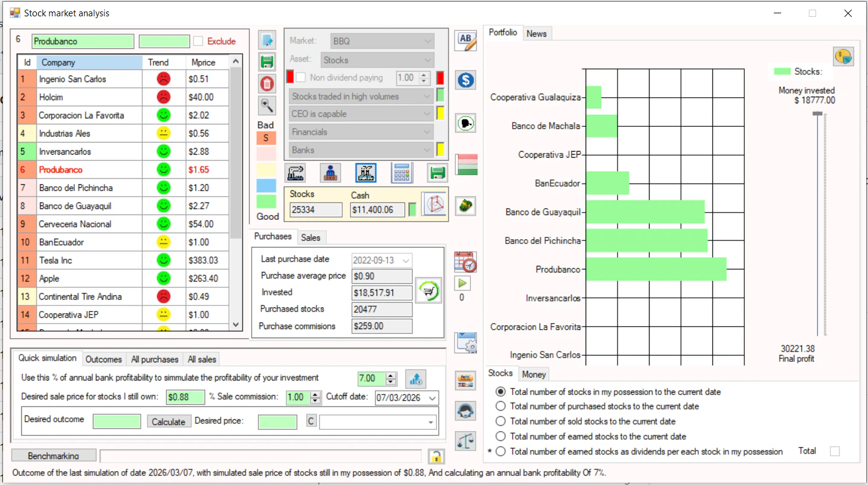Image resolution: width=868 pixels, height=485 pixels.
Task: Select the Tesla Inc row
Action: [x=124, y=260]
